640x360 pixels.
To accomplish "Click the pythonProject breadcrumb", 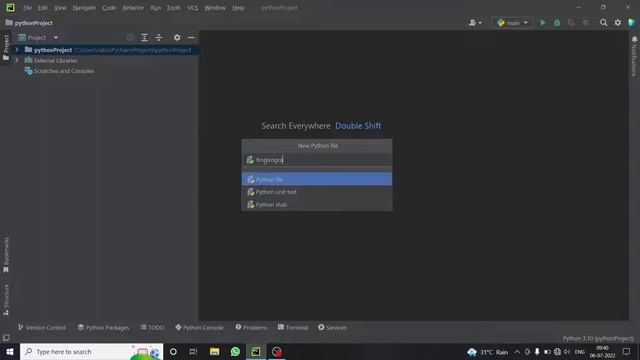I will (x=29, y=23).
